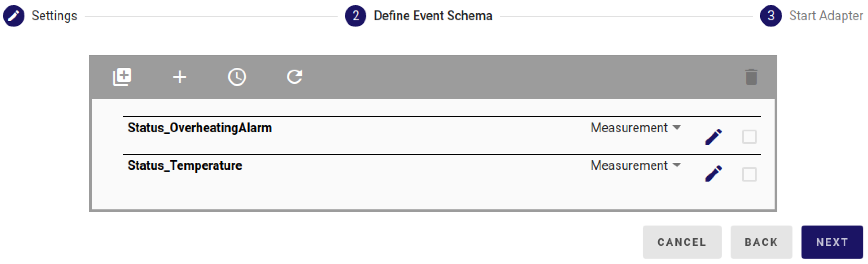The image size is (868, 264).
Task: Open Measurement dropdown for Status_OverheatingAlarm
Action: click(635, 128)
